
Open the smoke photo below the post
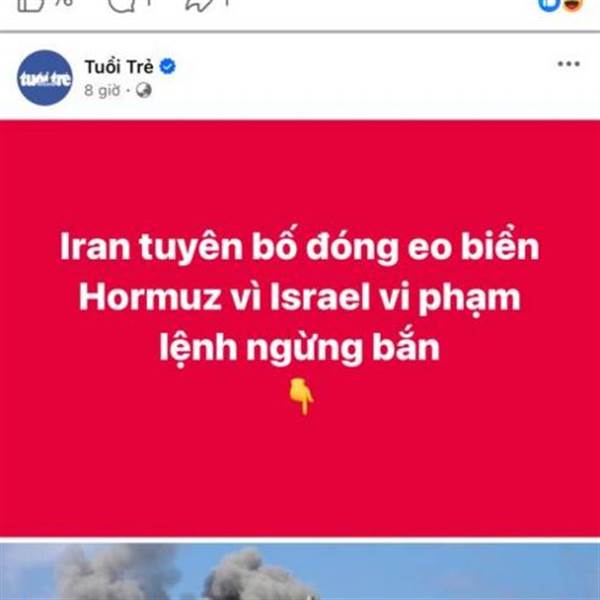pyautogui.click(x=300, y=571)
